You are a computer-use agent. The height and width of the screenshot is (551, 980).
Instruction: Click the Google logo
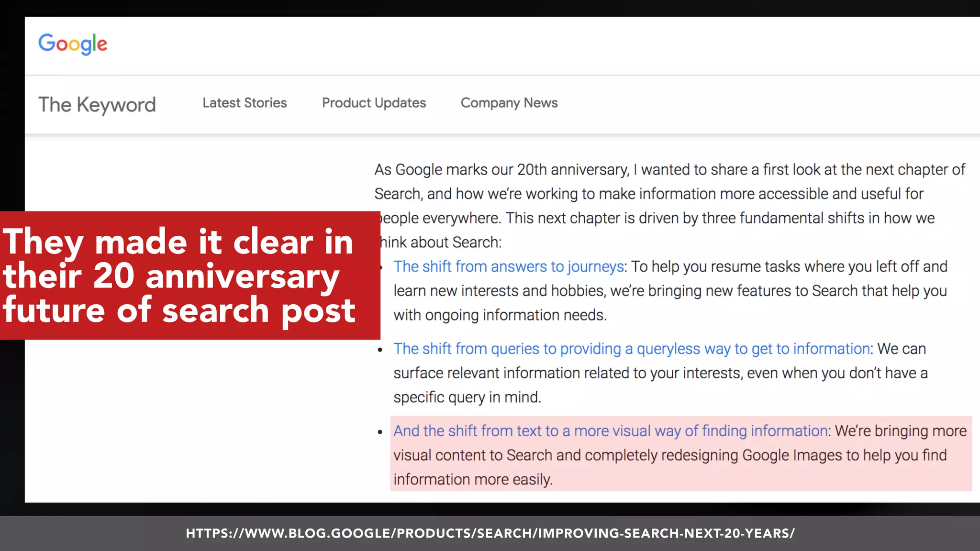(x=73, y=44)
